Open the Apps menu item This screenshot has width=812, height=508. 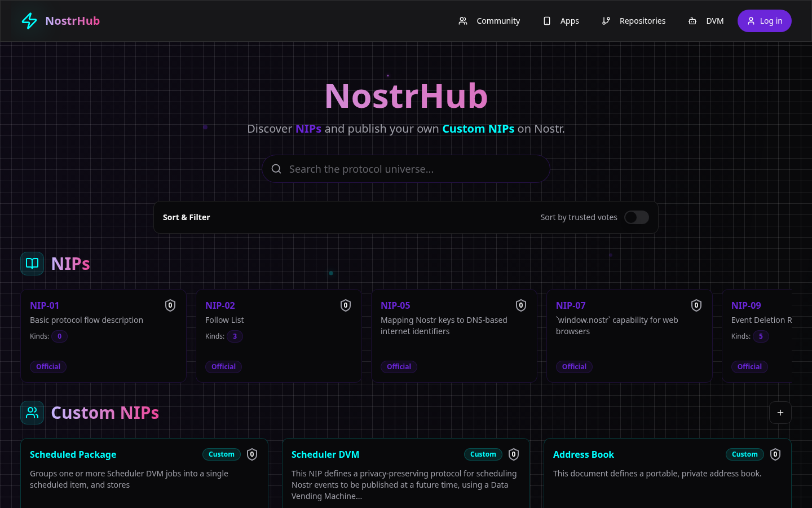tap(561, 21)
